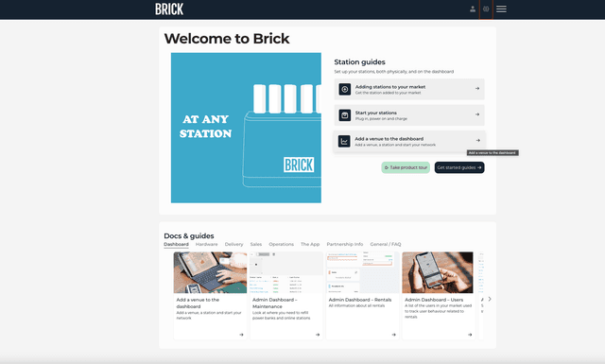605x364 pixels.
Task: Click card title 'Admin Dashboard – Rentals'
Action: (x=360, y=300)
